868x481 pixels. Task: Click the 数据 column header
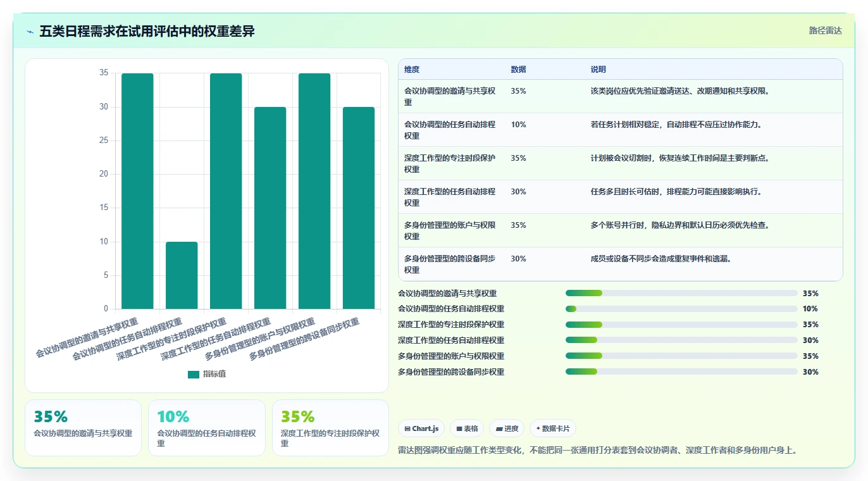[x=518, y=70]
